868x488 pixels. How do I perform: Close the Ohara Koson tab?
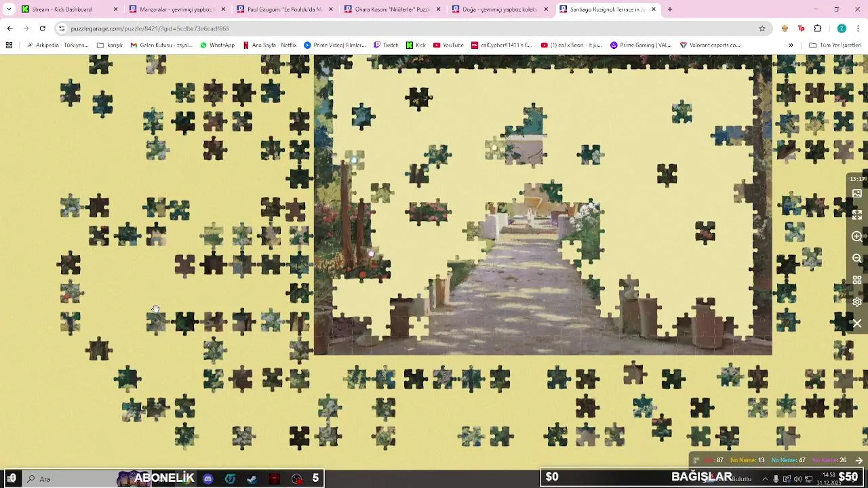(438, 9)
